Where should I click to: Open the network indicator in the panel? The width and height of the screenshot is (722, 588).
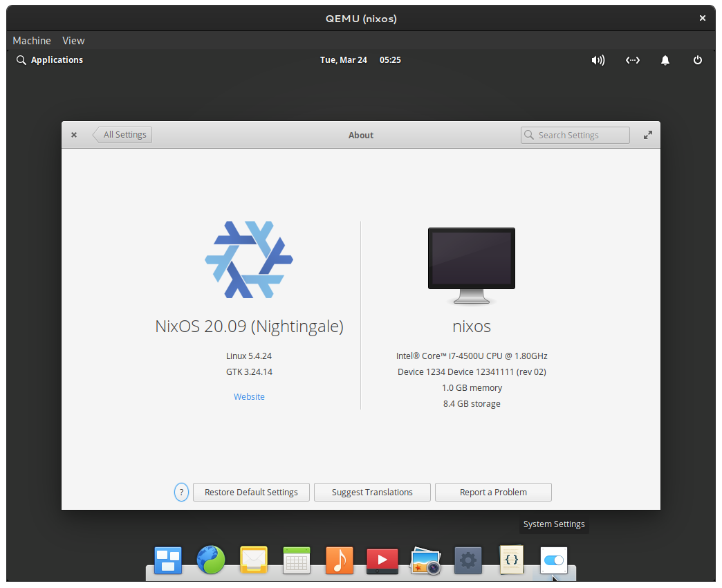point(633,60)
